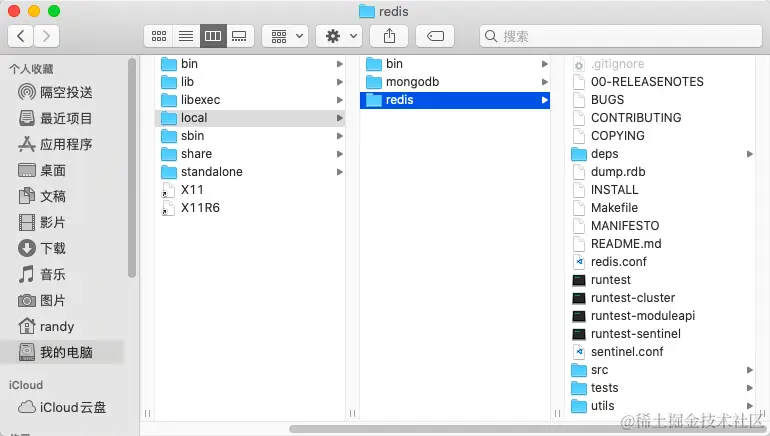The width and height of the screenshot is (770, 436).
Task: Select the redis.conf file
Action: click(x=660, y=262)
